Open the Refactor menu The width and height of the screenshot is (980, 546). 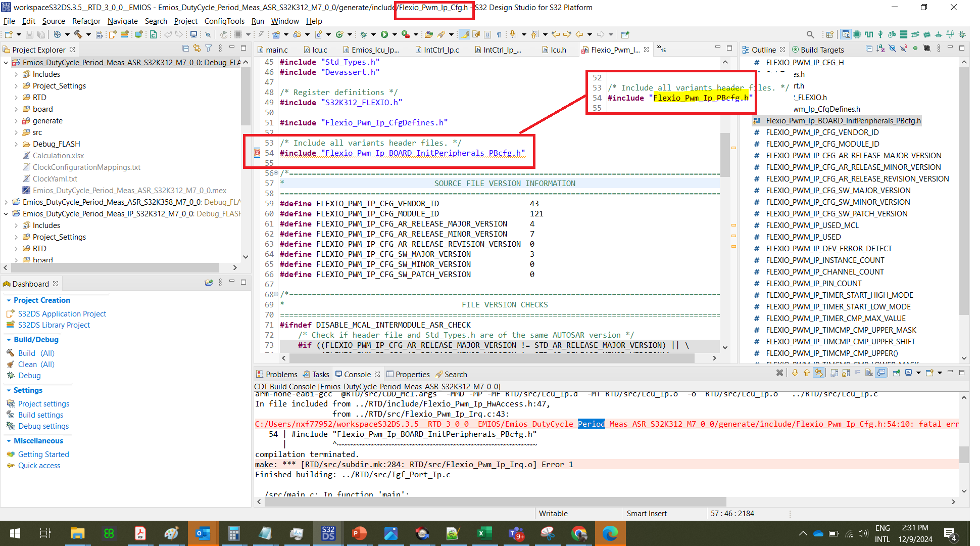pyautogui.click(x=86, y=21)
